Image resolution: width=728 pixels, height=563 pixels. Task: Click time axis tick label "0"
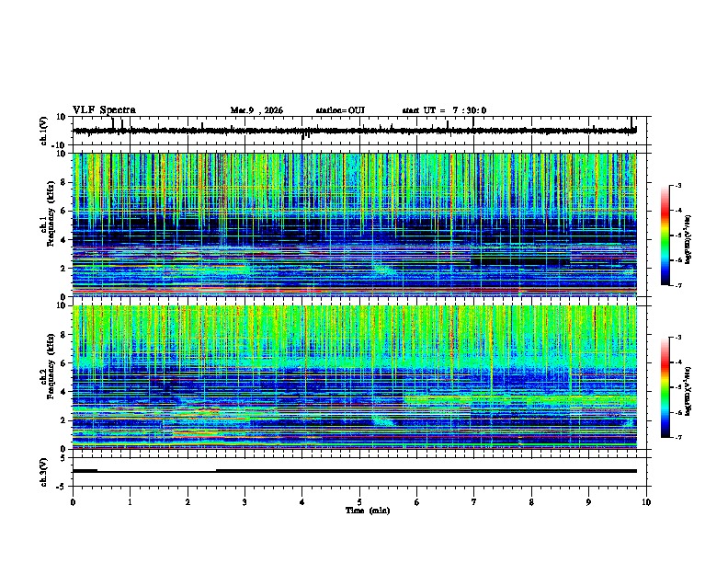click(x=73, y=502)
